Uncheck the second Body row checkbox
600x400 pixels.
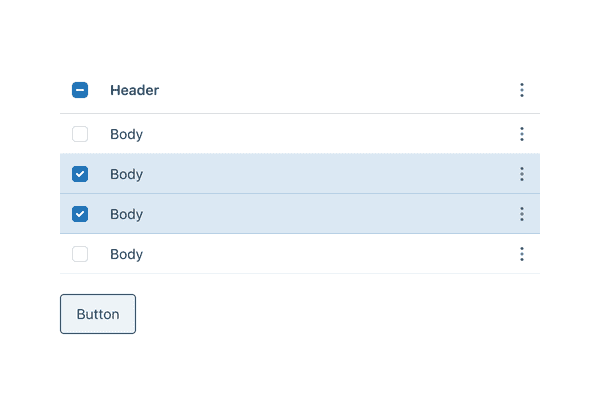tap(80, 174)
